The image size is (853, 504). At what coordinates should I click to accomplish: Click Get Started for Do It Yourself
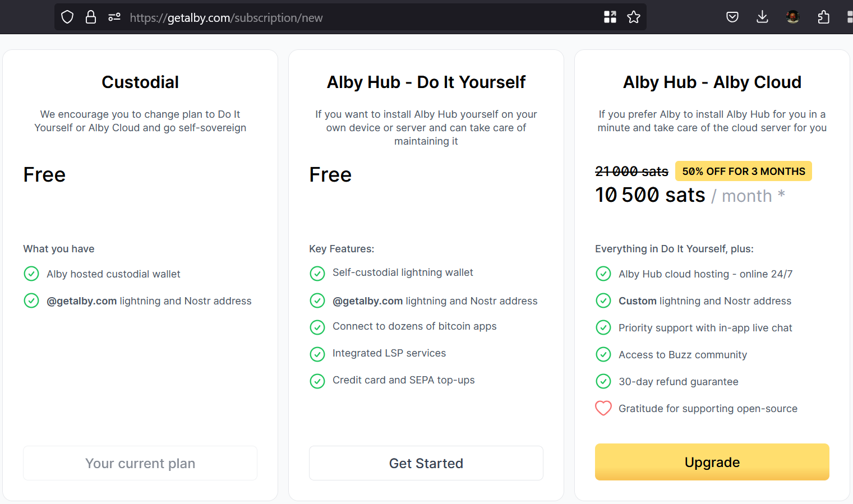click(426, 463)
